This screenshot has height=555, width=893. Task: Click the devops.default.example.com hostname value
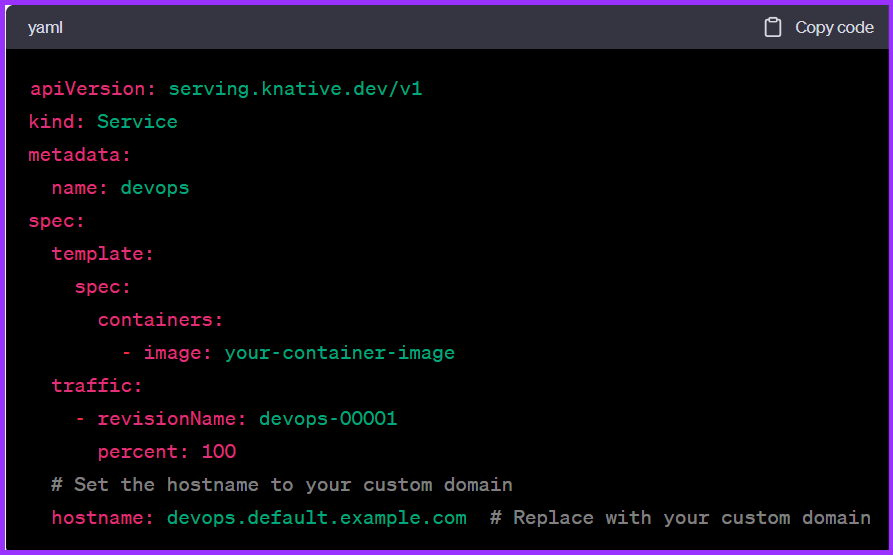[316, 517]
